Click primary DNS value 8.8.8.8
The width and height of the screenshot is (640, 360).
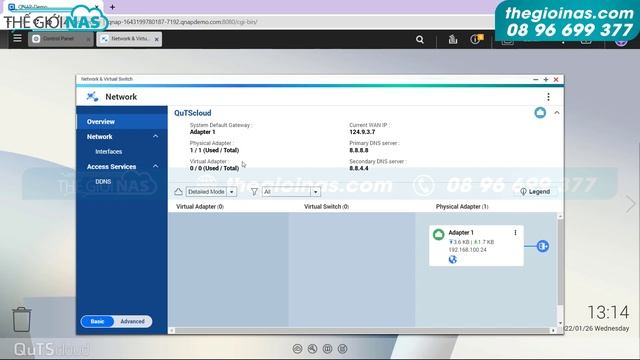point(359,150)
